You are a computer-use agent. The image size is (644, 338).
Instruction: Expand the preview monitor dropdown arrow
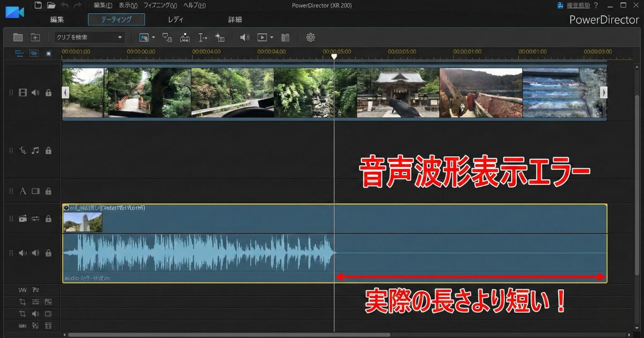(x=272, y=38)
